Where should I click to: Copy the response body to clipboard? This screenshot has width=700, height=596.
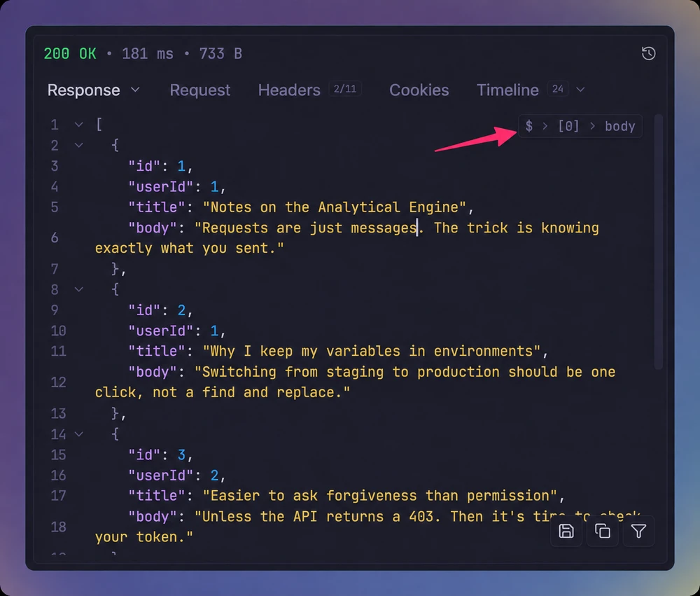point(602,531)
